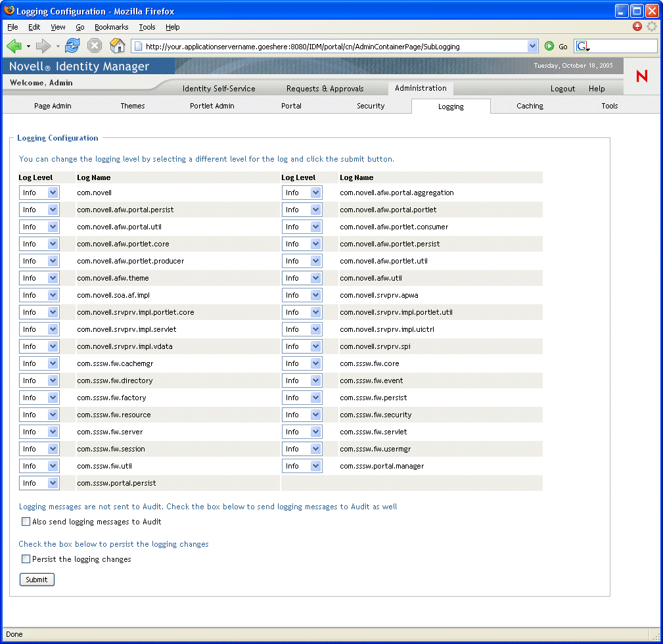
Task: Open log level dropdown for com.novell
Action: tap(39, 193)
